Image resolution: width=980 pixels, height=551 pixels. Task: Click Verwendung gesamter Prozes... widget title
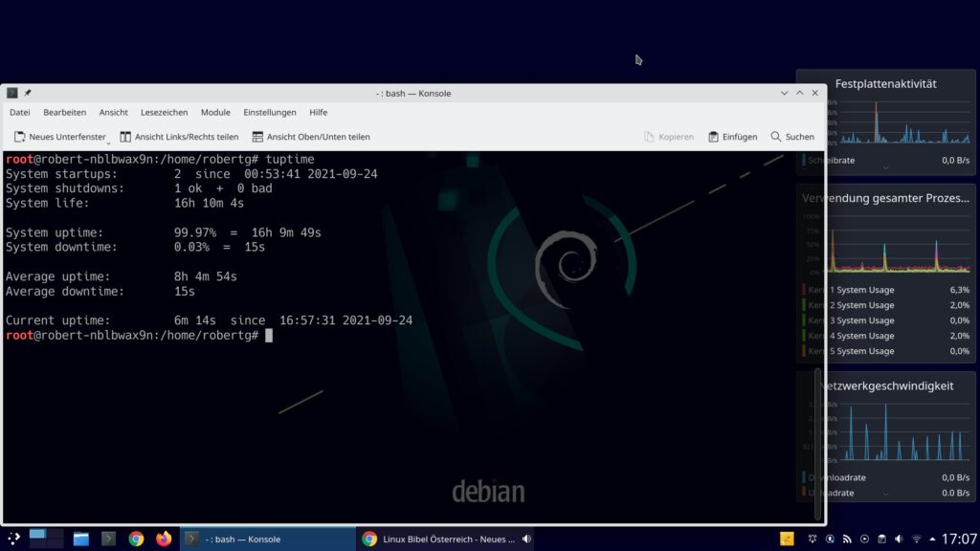pyautogui.click(x=885, y=198)
